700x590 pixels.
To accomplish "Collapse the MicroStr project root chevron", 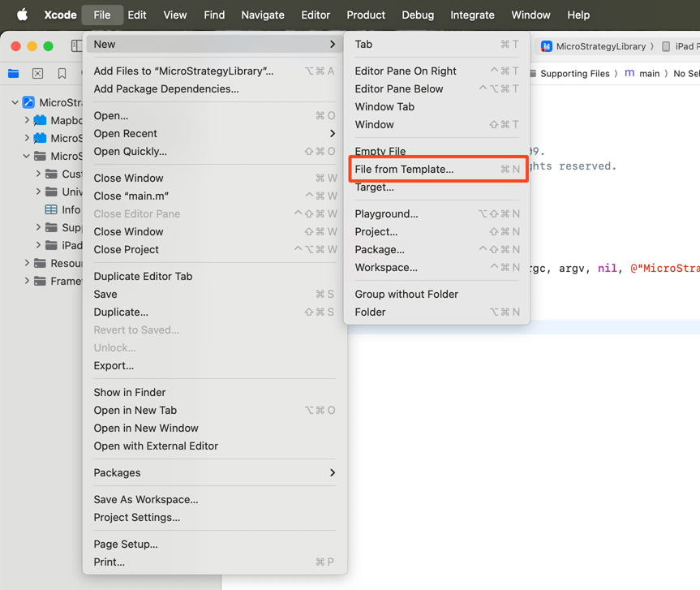I will tap(15, 103).
